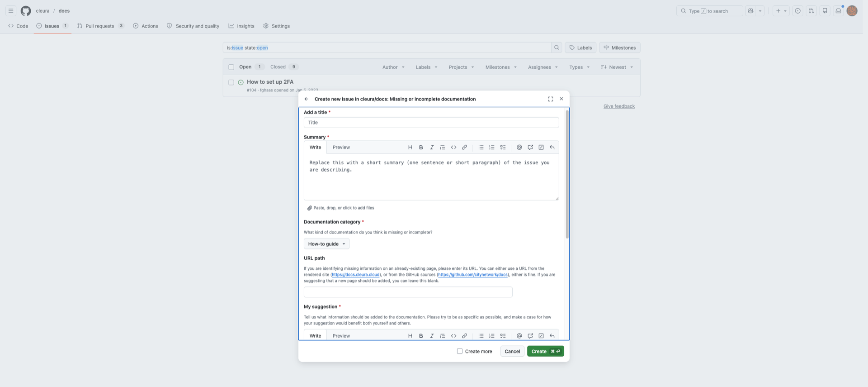Tick the select-all issues checkbox
Image resolution: width=868 pixels, height=387 pixels.
click(231, 67)
